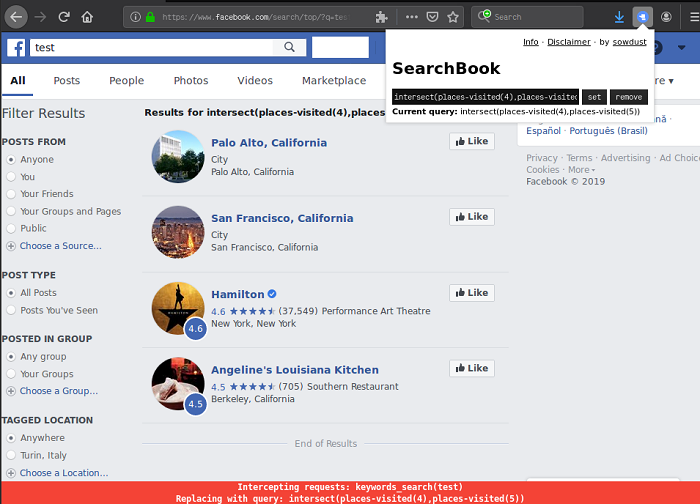Like San Francisco, California
Screen dimensions: 700x504
coord(472,217)
